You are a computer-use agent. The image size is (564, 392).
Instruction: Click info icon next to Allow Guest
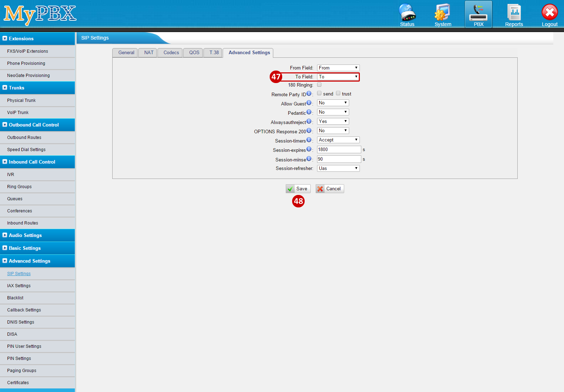[x=309, y=103]
